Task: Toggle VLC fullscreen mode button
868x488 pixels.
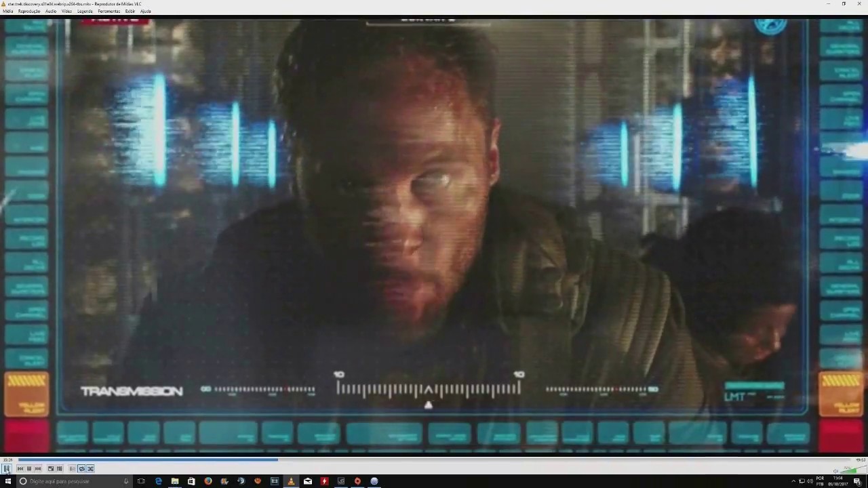Action: tap(51, 468)
